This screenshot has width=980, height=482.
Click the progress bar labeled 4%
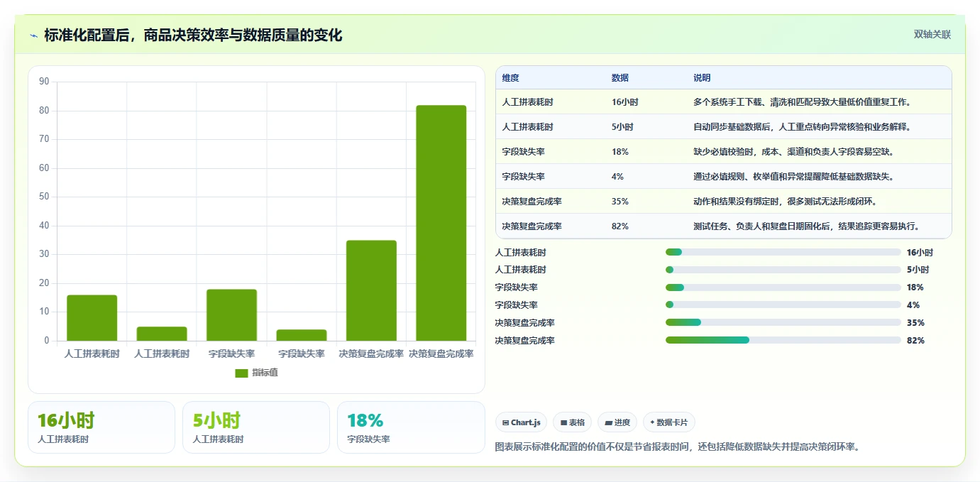783,305
